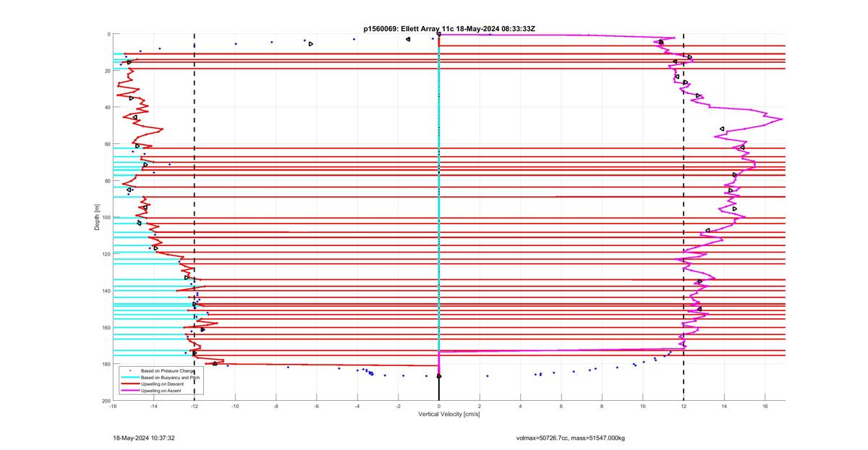Click the magenta ascent peak near 47 m depth

coord(780,119)
